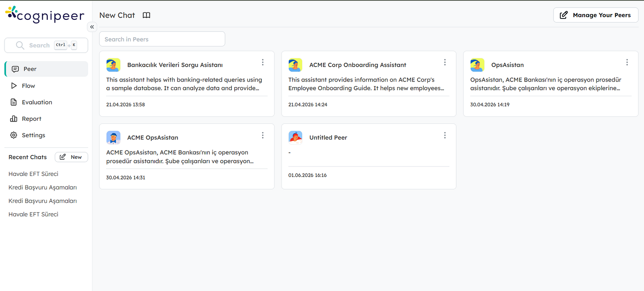This screenshot has width=644, height=291.
Task: Click the Peer chat bubble icon
Action: pos(15,69)
